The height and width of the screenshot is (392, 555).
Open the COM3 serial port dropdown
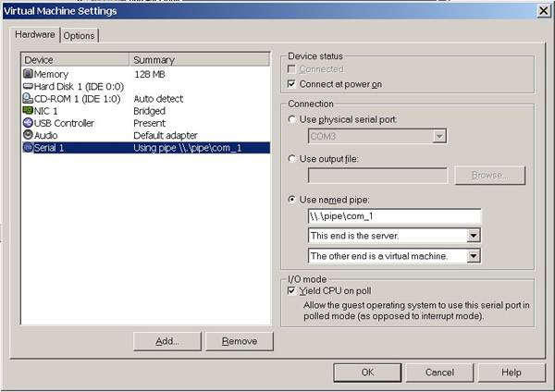439,136
